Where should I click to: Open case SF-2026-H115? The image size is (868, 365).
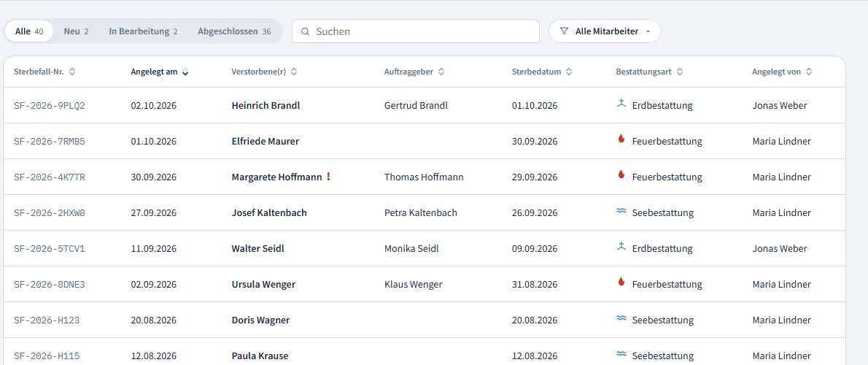(x=47, y=356)
